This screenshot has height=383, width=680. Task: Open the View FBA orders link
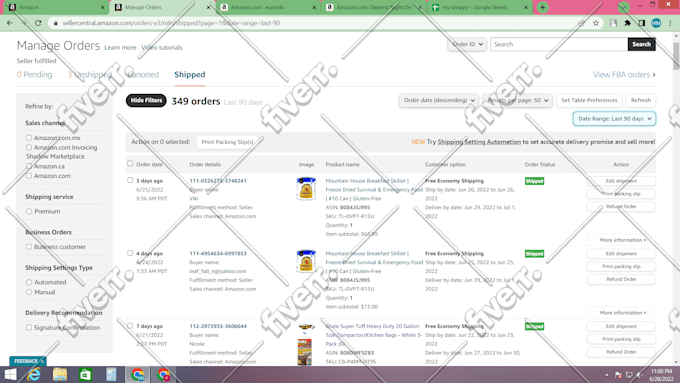624,75
